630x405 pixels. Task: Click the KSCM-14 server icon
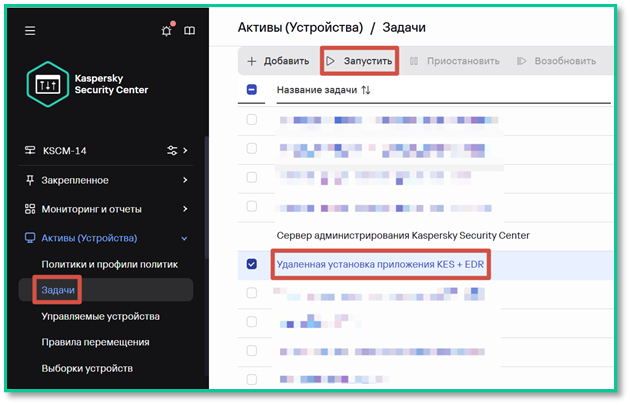(30, 151)
